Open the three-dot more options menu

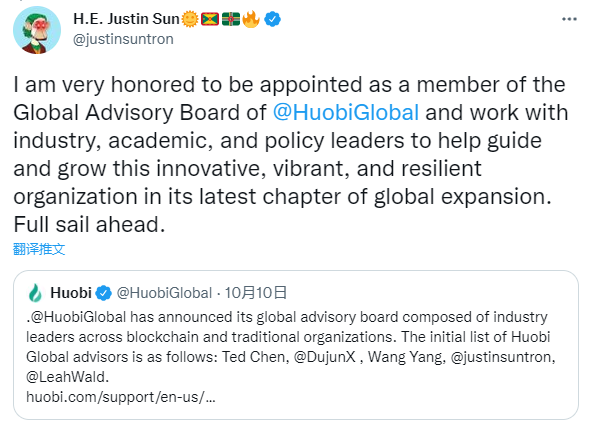point(569,19)
